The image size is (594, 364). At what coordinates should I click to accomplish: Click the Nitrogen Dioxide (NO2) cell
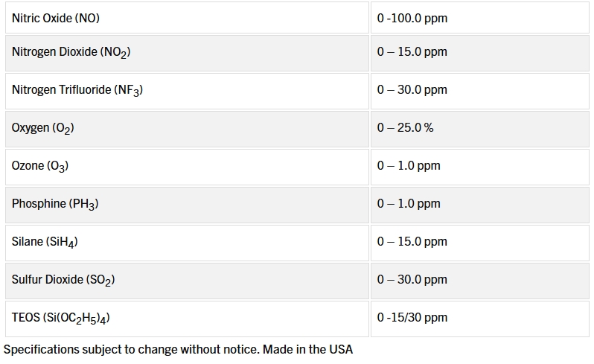click(x=71, y=52)
